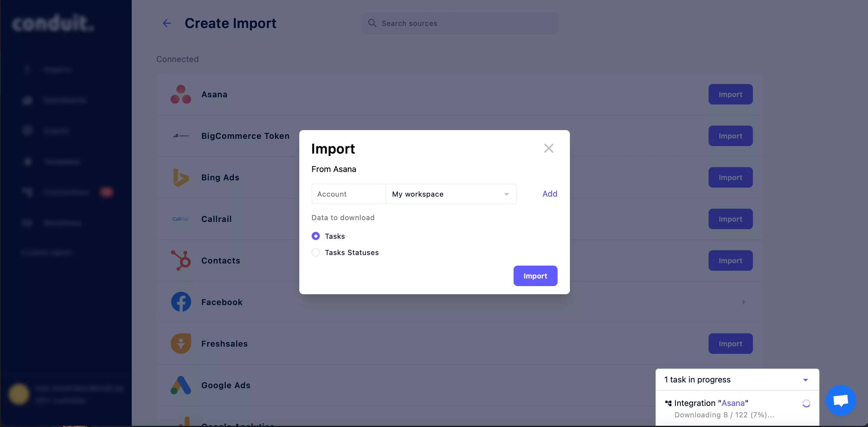Open the chat support bubble
The height and width of the screenshot is (427, 868).
pyautogui.click(x=840, y=400)
